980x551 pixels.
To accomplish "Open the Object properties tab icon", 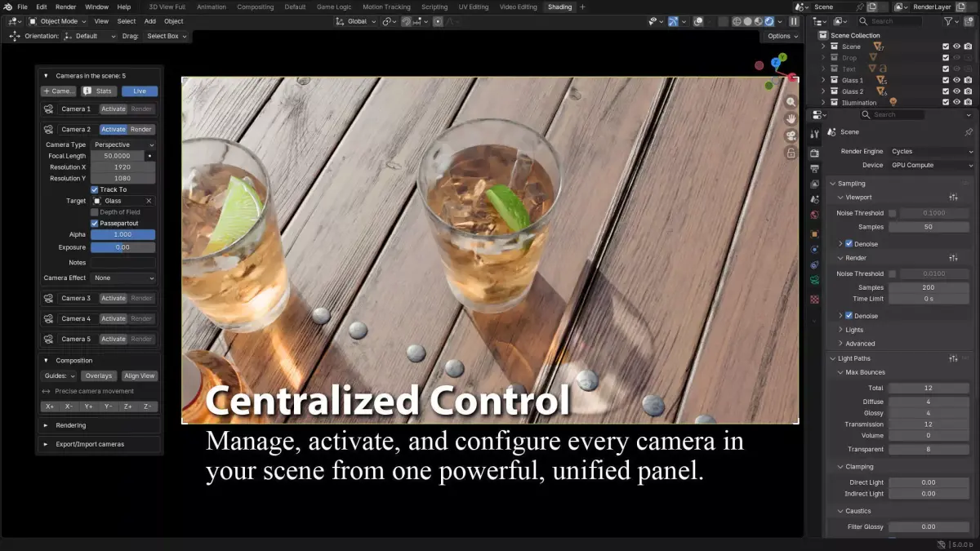I will 814,234.
